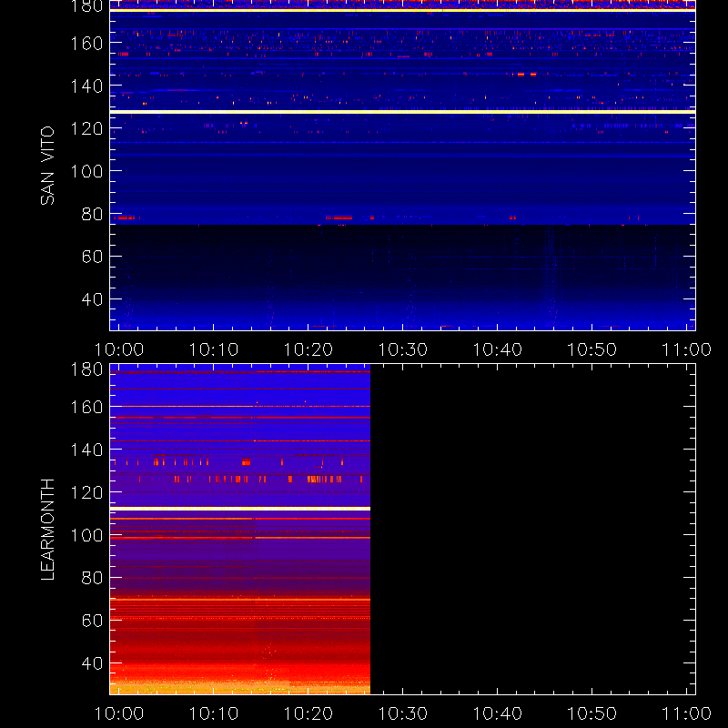Viewport: 728px width, 728px height.
Task: Select the 10:10 label under San Vito plot
Action: [x=214, y=349]
